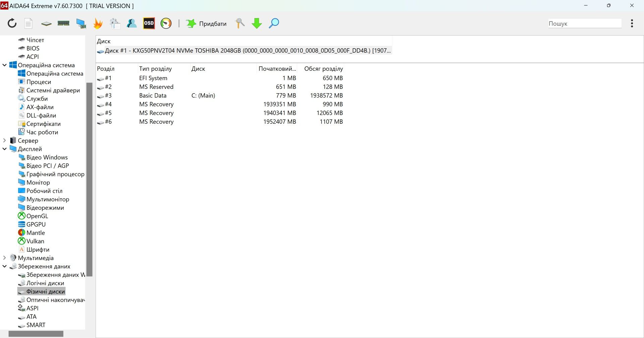Open Графічний процесор tree item
644x338 pixels.
click(51, 174)
